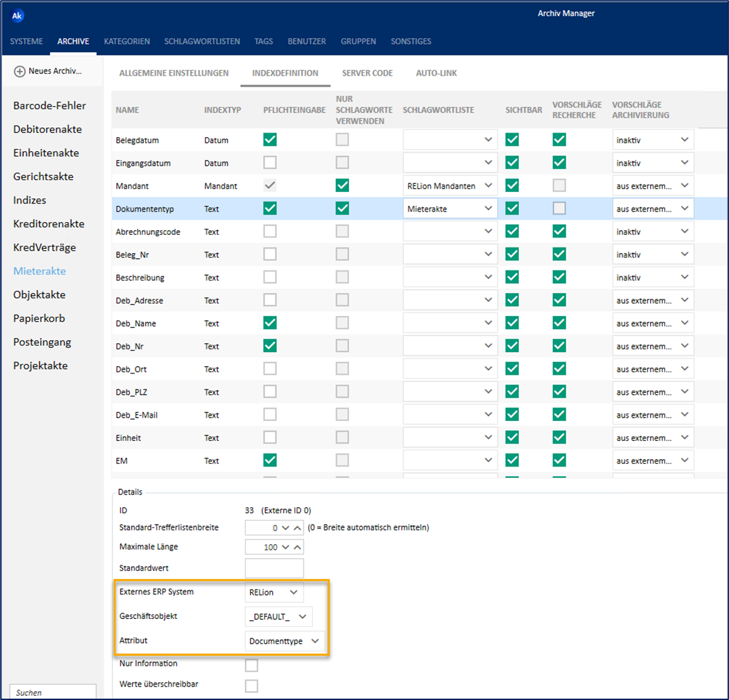
Task: Uncheck Pflichteingabe for Belegdatum
Action: [x=270, y=139]
